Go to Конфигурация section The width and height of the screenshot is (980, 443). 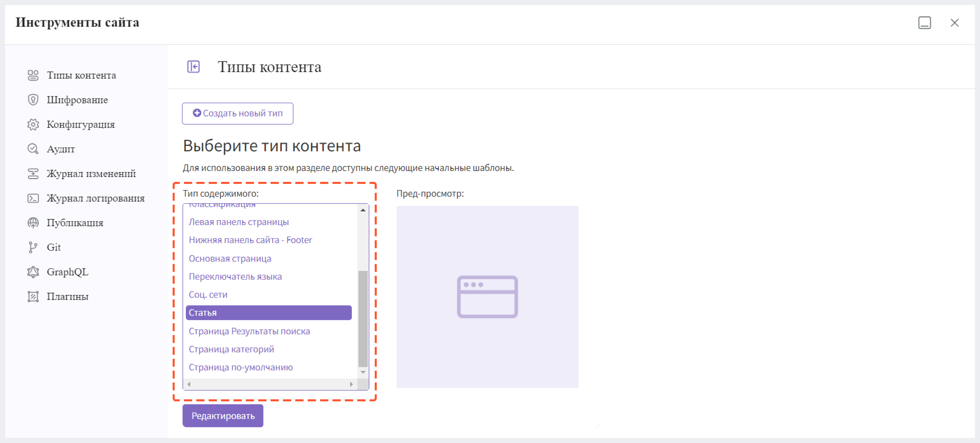[81, 124]
